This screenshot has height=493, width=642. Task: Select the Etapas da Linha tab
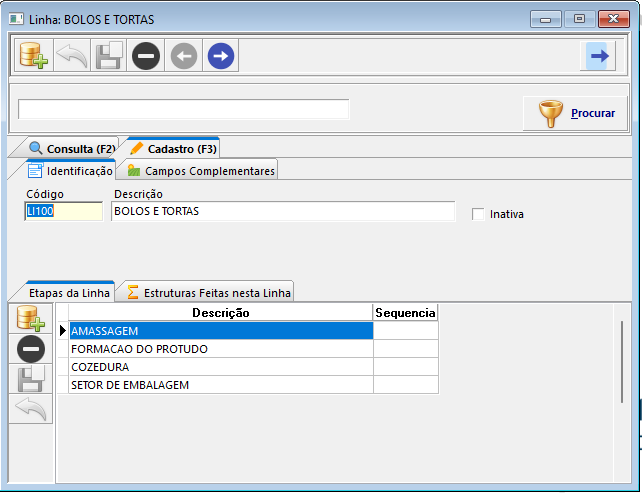(x=69, y=292)
